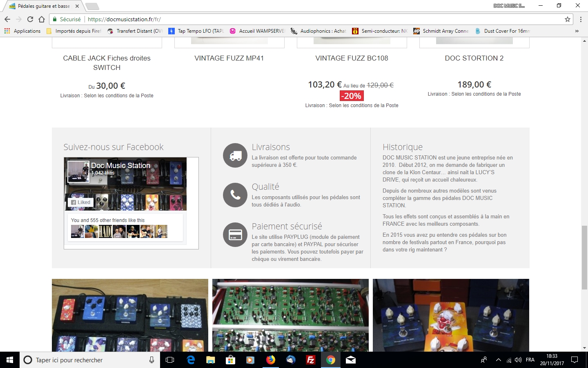The width and height of the screenshot is (588, 368).
Task: Expand hidden bookmarks overflow chevron
Action: (577, 31)
